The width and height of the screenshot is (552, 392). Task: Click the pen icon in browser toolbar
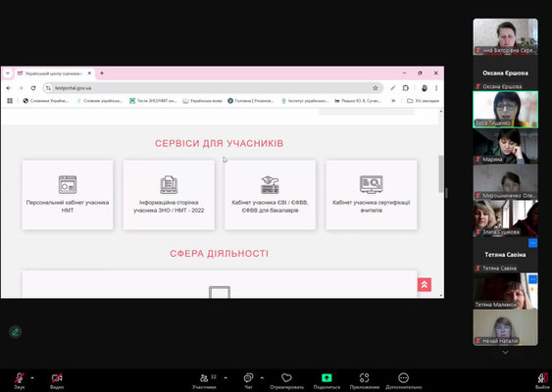393,88
